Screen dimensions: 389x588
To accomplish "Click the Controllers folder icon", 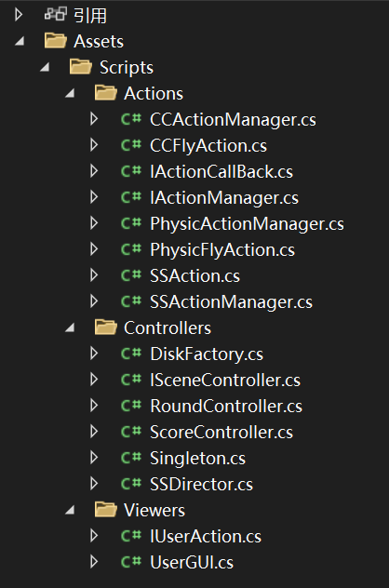I will coord(106,327).
